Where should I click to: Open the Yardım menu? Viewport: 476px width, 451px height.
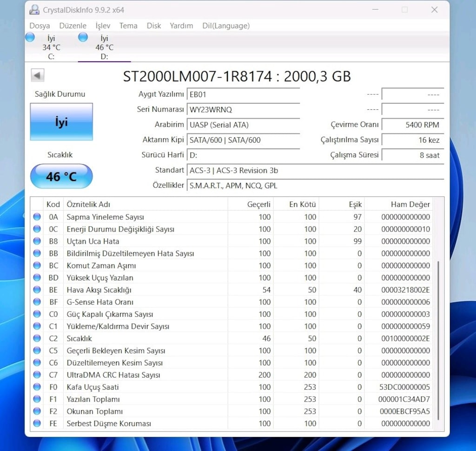point(181,26)
